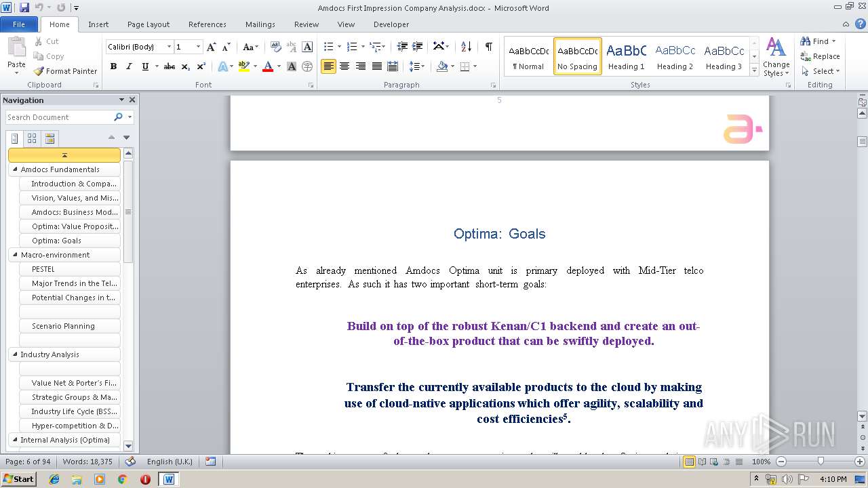Collapse Amdocs Fundamentals heading

[x=15, y=169]
